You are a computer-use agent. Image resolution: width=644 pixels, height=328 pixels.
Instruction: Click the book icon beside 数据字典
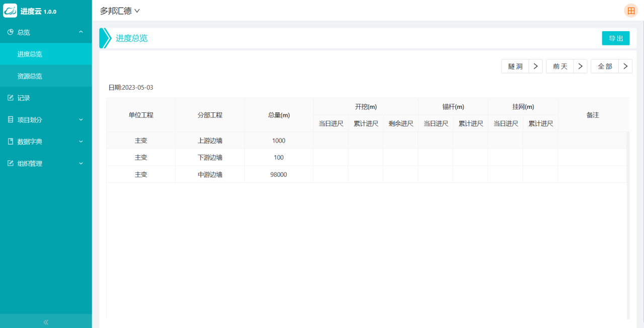point(11,142)
